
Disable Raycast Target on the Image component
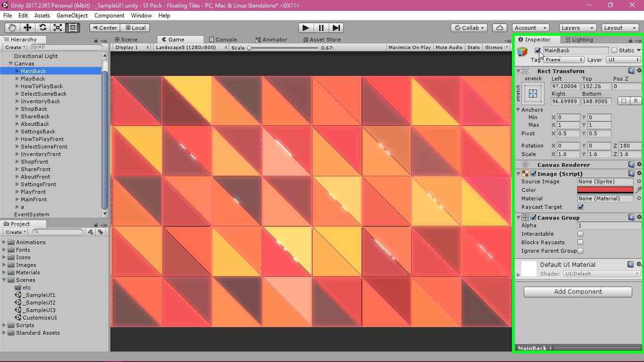[x=580, y=207]
